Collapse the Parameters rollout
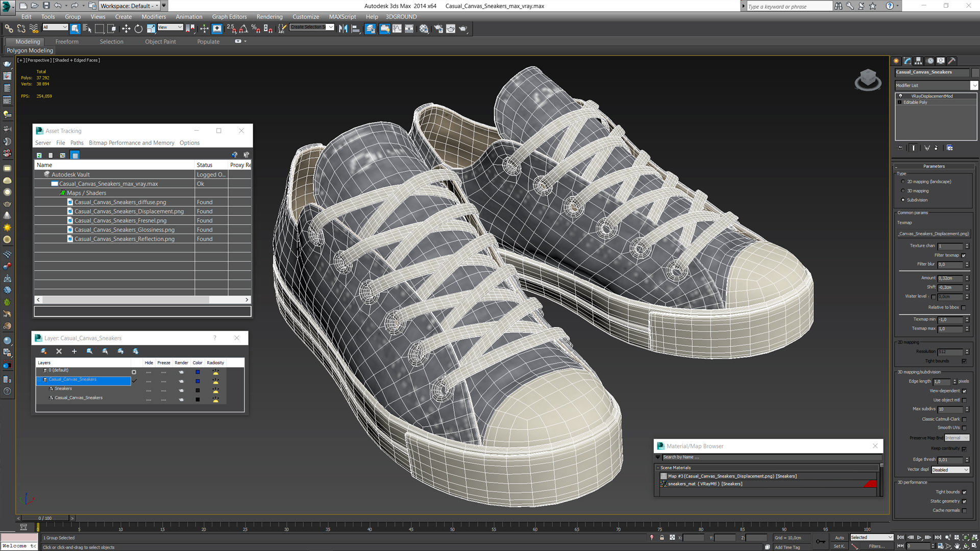The height and width of the screenshot is (551, 980). (934, 166)
